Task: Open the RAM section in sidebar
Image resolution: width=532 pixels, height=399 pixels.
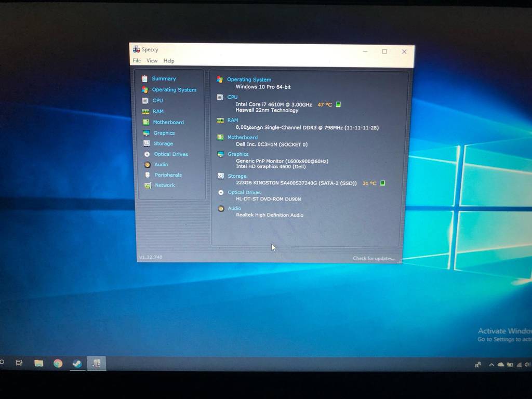Action: [158, 111]
